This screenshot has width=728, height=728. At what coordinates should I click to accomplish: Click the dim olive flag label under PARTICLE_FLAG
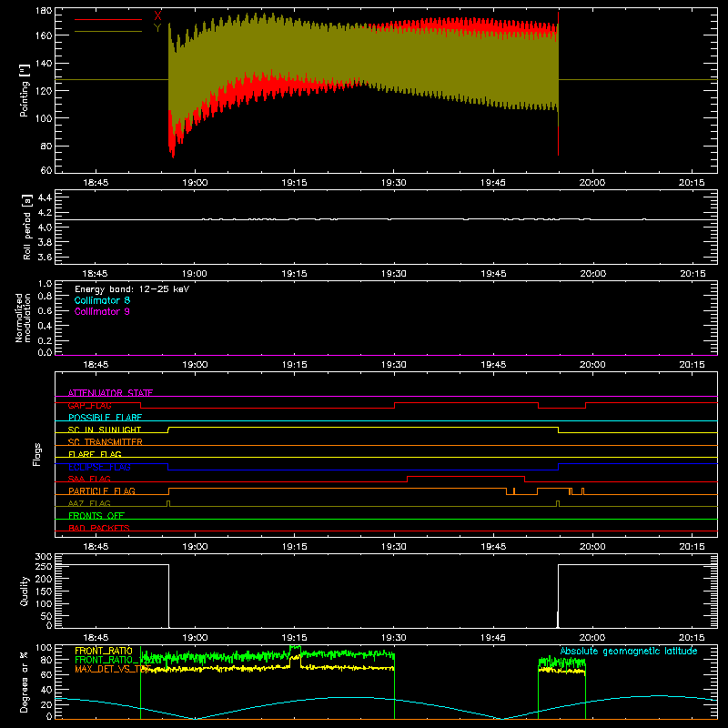click(89, 503)
